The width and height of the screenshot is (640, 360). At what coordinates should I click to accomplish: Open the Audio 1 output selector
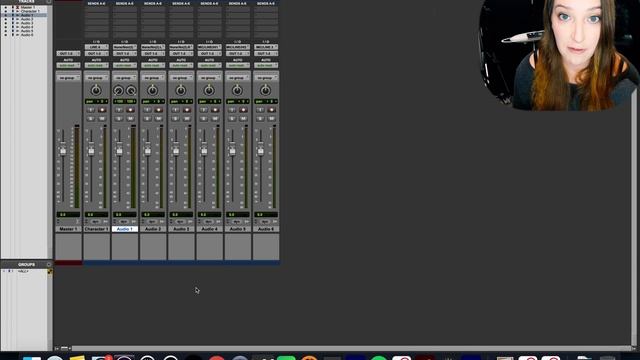[x=124, y=53]
